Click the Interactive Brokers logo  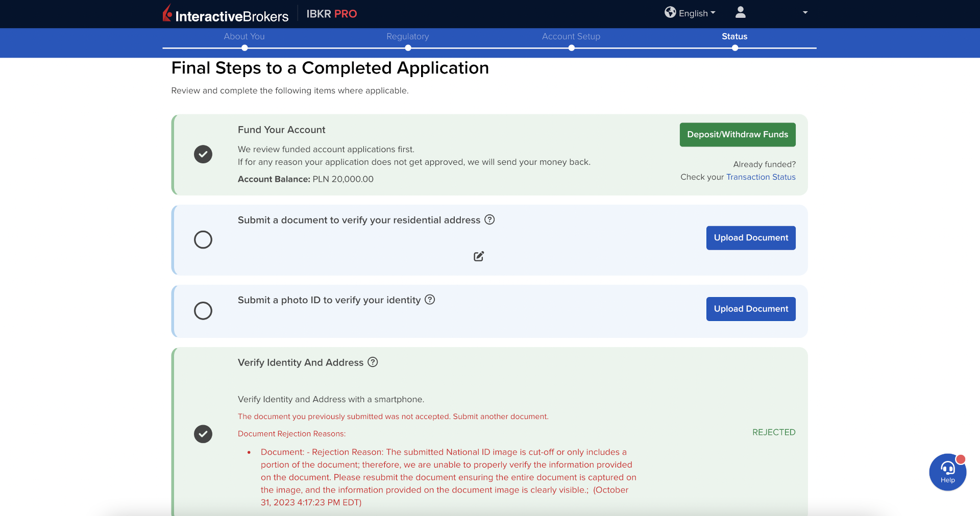225,14
